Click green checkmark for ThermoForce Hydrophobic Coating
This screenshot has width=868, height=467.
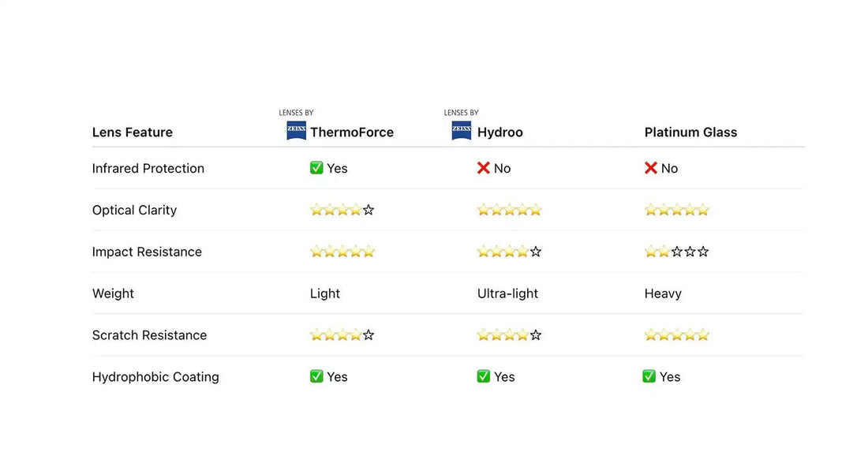coord(316,376)
